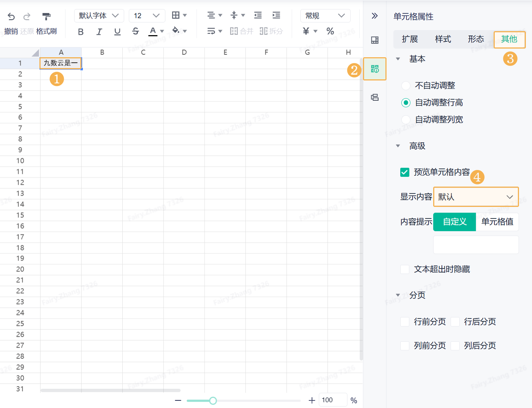Screen dimensions: 532x408
Task: Check the 列前分页 checkbox
Action: [405, 346]
